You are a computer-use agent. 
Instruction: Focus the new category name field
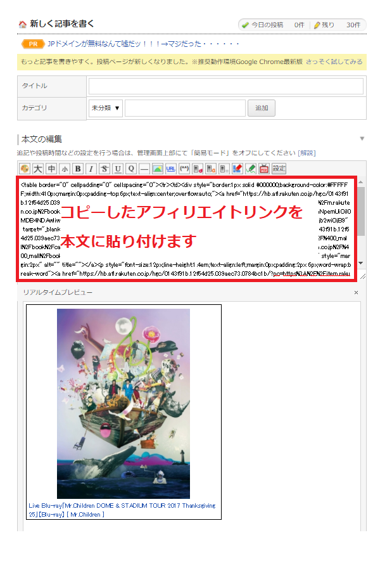[x=185, y=108]
